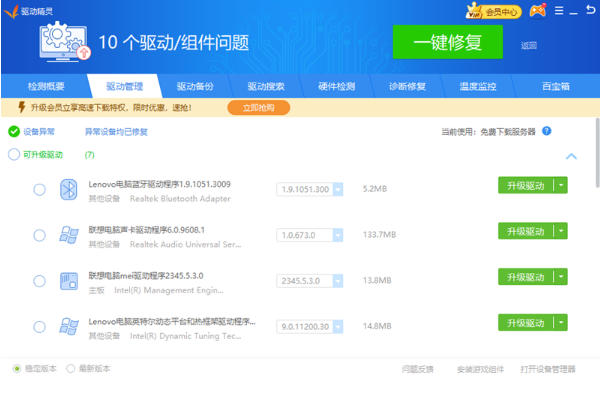Switch to the 驱动备份 tab
The image size is (600, 393).
(x=195, y=86)
